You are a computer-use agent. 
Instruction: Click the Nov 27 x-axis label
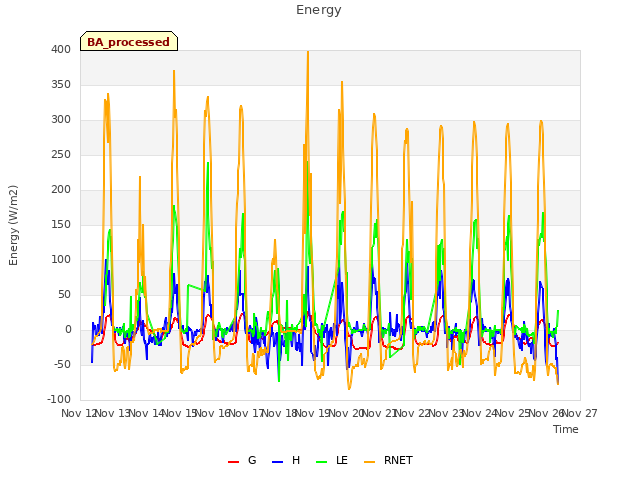[x=580, y=413]
